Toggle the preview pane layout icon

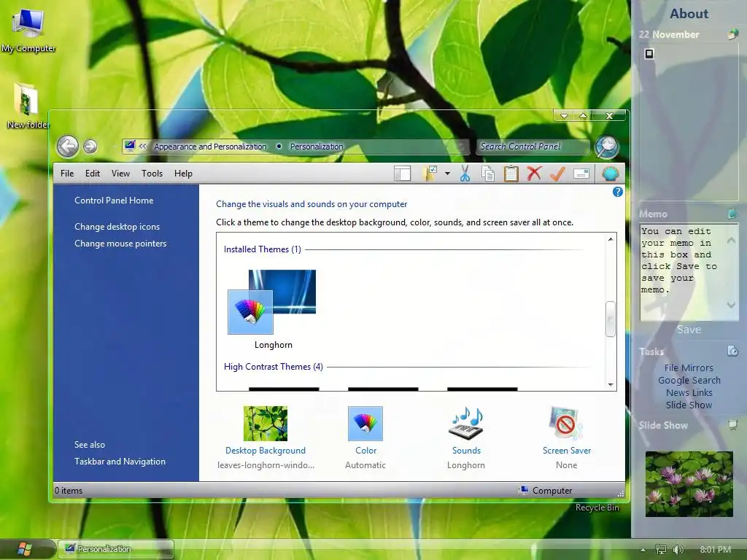click(x=403, y=174)
